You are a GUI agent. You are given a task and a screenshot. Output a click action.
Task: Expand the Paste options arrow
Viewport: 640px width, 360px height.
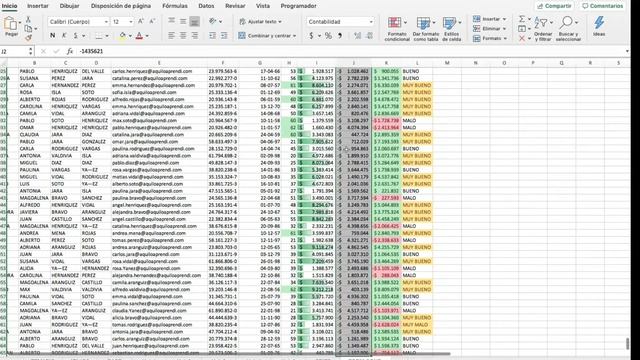click(x=20, y=23)
